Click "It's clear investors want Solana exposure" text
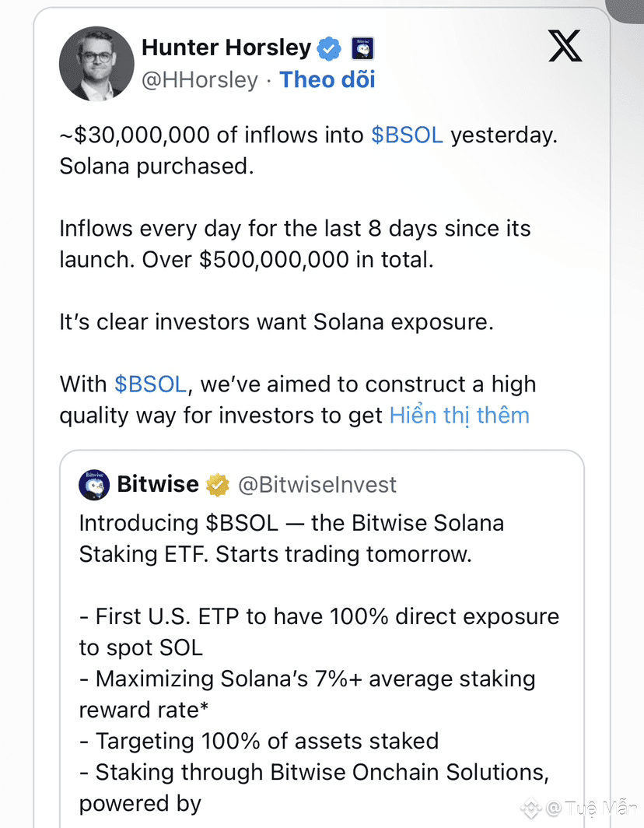This screenshot has height=828, width=644. [276, 322]
